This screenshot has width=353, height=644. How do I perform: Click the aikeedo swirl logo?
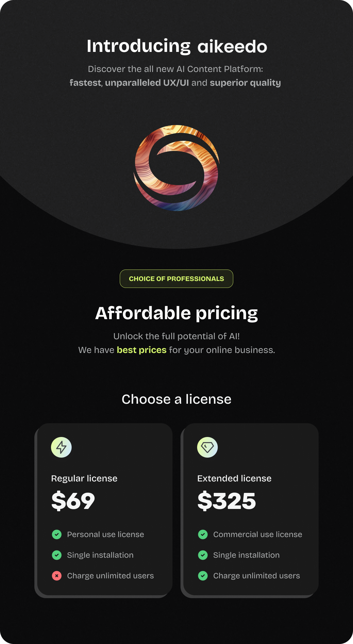[x=176, y=168]
